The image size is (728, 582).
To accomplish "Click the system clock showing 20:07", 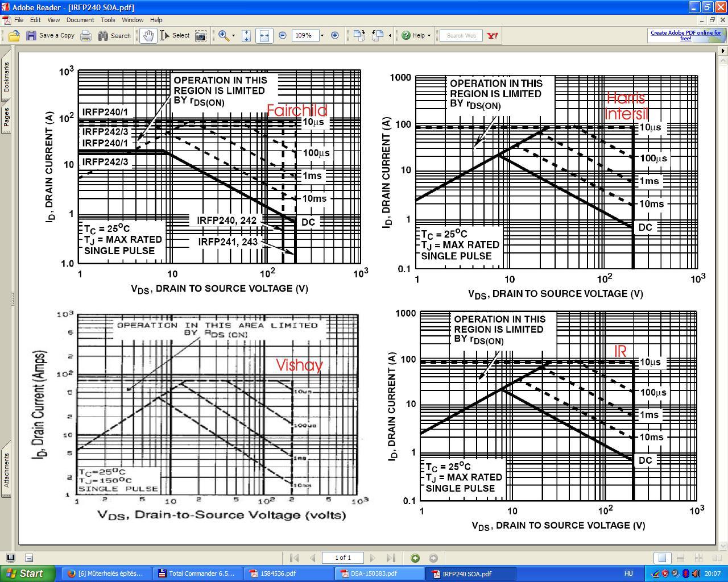I will tap(712, 573).
